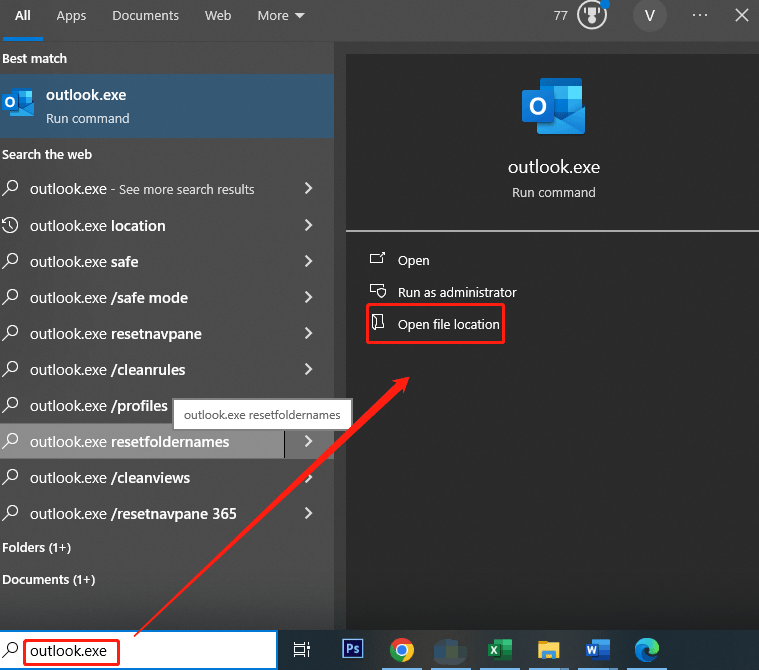Switch to the Apps search tab
The width and height of the screenshot is (759, 670).
71,16
